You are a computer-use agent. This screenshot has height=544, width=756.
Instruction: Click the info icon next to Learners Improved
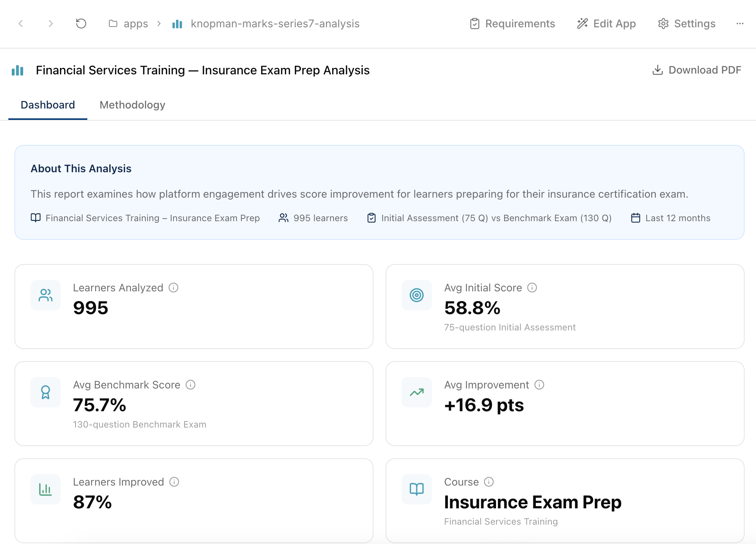174,482
